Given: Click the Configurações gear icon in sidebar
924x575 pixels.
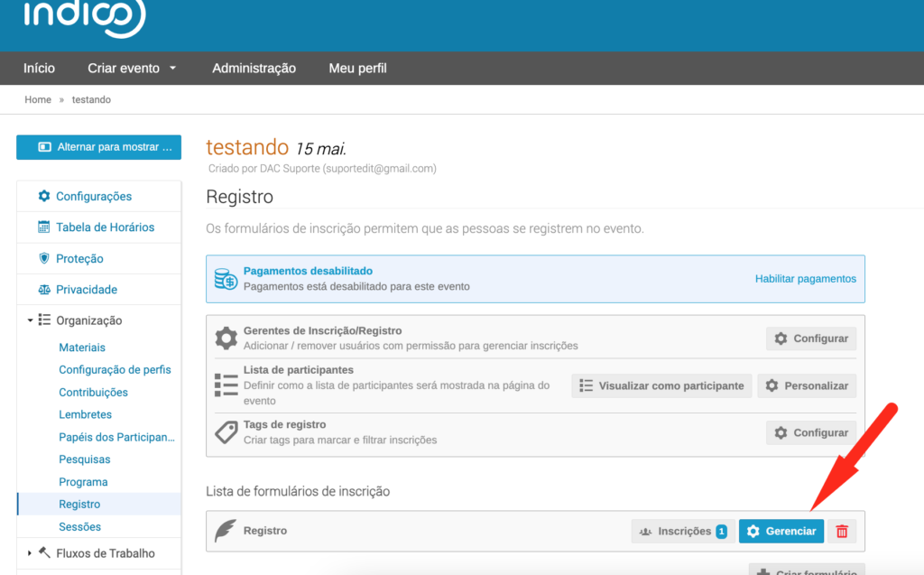Looking at the screenshot, I should 44,196.
